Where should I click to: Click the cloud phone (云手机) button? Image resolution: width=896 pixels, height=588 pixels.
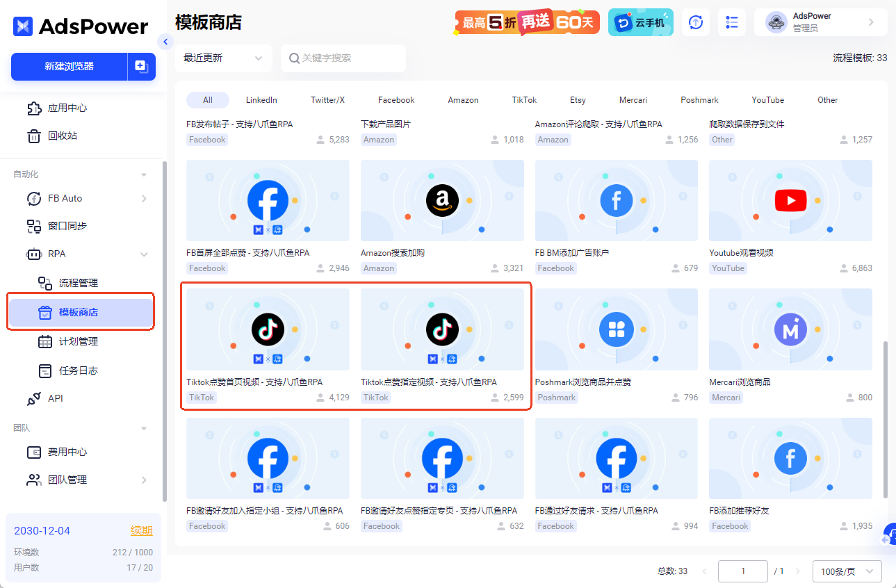click(x=641, y=22)
